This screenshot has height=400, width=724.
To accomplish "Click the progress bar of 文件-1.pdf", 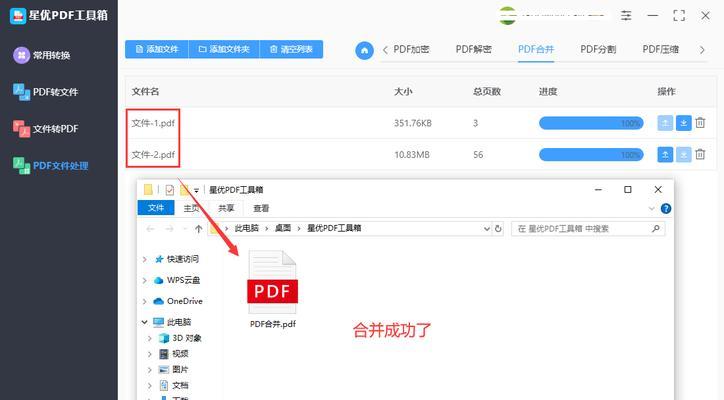I will 591,123.
